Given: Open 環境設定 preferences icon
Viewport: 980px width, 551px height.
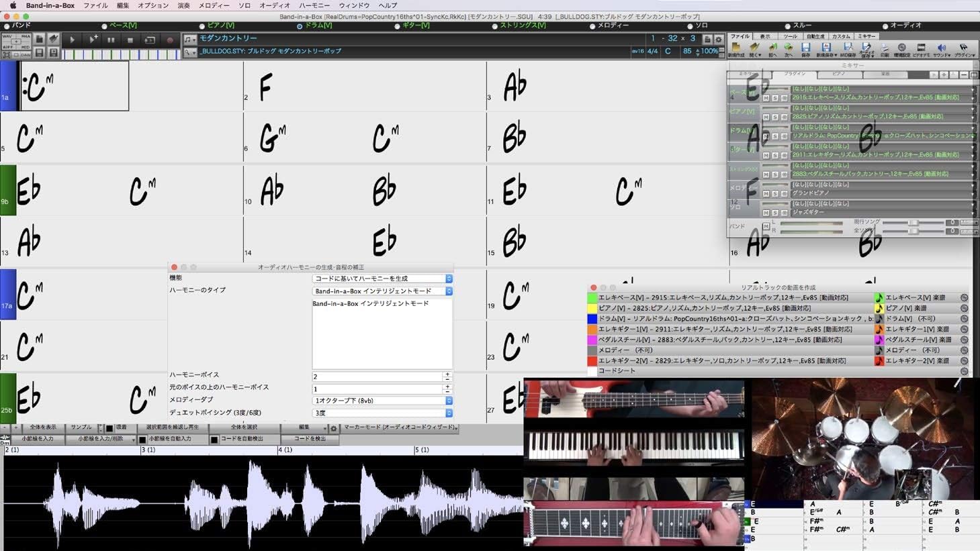Looking at the screenshot, I should (x=901, y=48).
